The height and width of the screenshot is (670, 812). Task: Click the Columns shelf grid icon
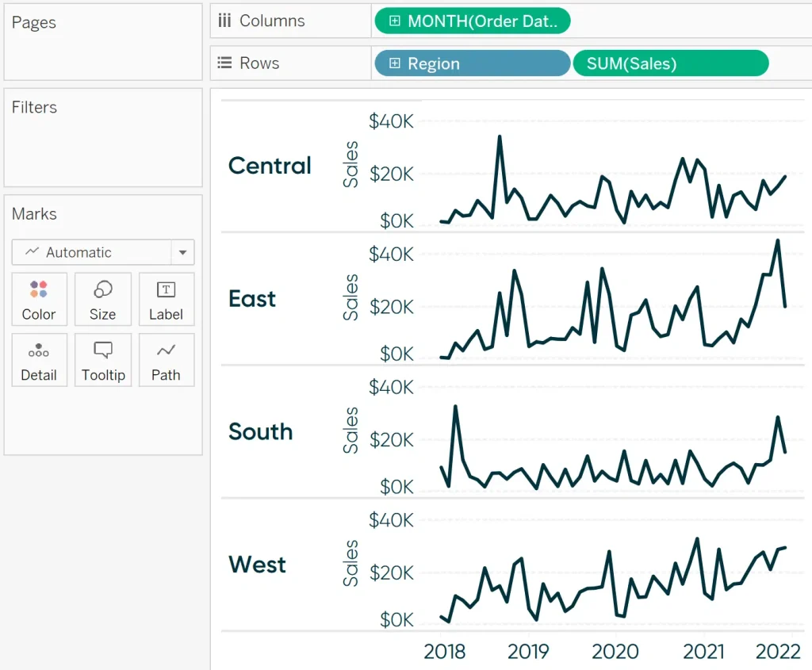(226, 21)
